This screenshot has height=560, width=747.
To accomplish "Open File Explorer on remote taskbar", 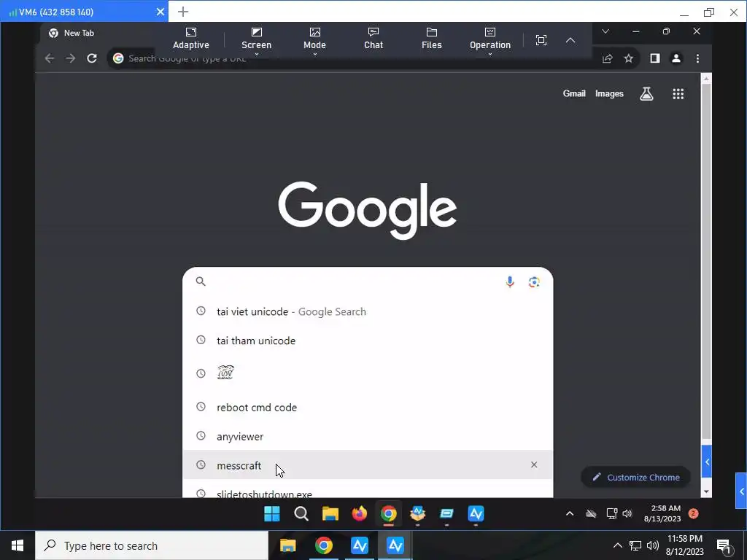I will tap(330, 514).
